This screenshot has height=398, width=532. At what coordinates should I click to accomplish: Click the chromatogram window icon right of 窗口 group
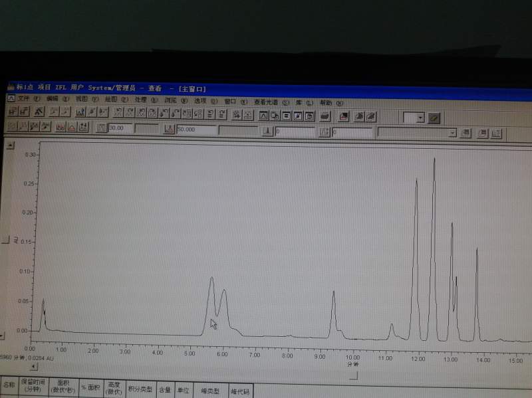pos(263,116)
